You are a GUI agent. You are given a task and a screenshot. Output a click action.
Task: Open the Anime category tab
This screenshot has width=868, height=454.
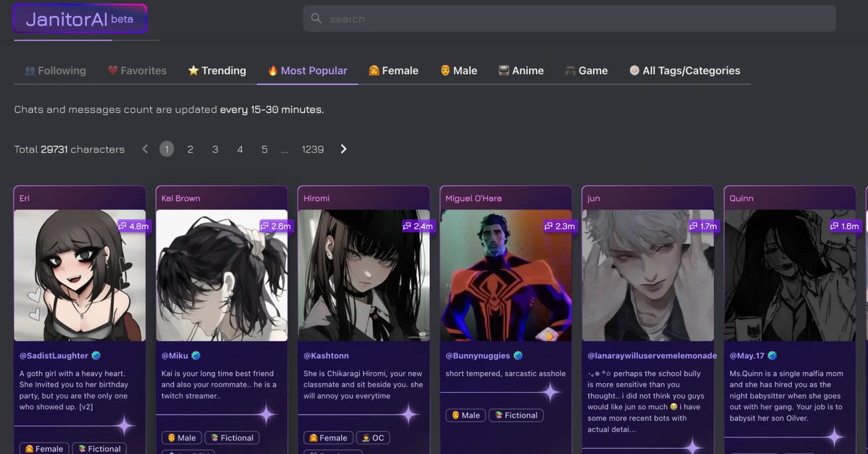point(521,70)
